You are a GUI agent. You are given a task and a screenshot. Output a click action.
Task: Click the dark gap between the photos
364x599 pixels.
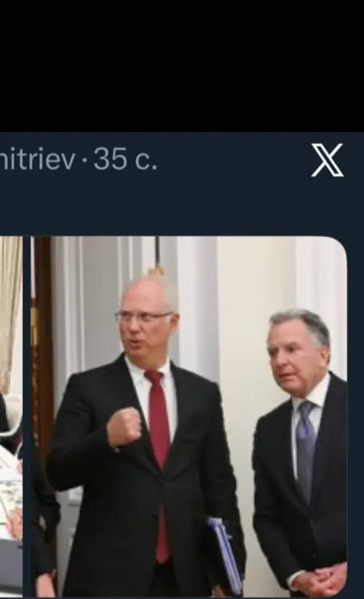tap(26, 416)
